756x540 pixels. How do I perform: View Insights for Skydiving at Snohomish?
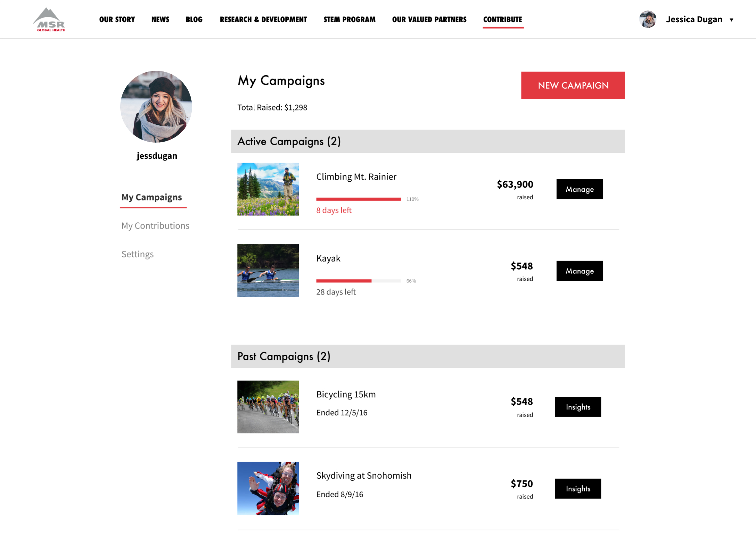578,488
